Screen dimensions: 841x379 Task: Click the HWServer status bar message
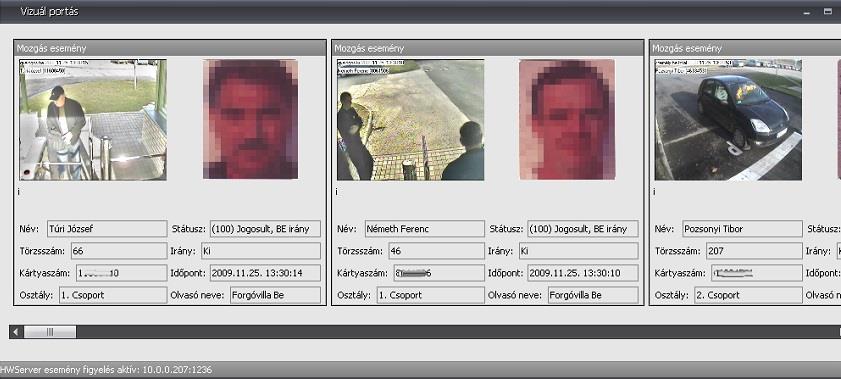(106, 370)
